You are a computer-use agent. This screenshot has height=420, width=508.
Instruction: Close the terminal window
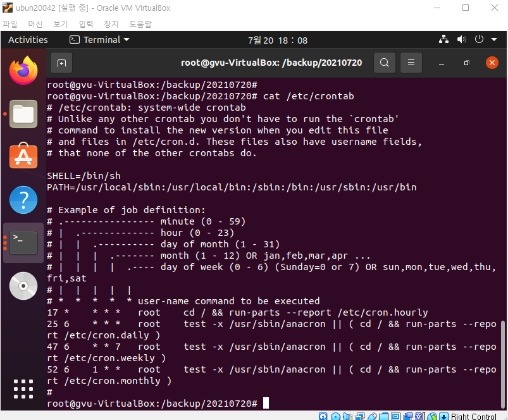click(x=492, y=63)
